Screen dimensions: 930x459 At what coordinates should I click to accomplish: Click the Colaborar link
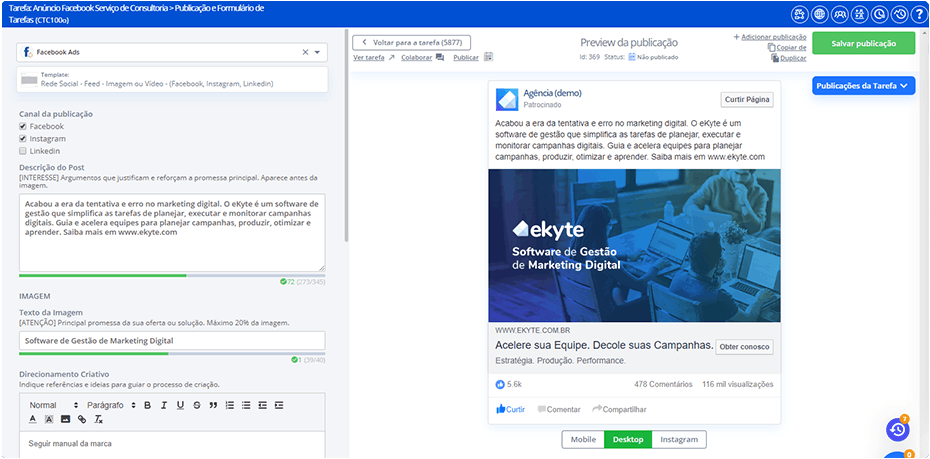416,58
